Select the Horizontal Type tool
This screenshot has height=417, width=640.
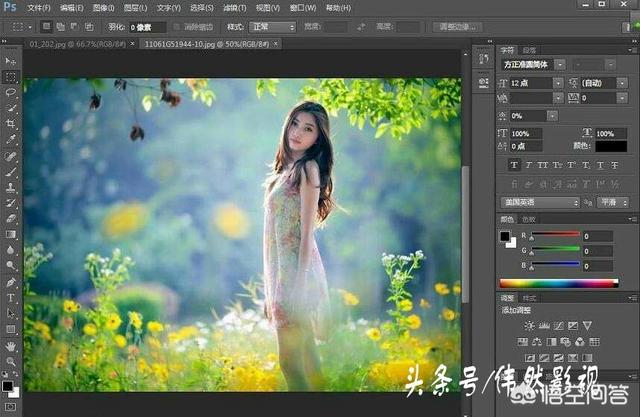tap(10, 298)
